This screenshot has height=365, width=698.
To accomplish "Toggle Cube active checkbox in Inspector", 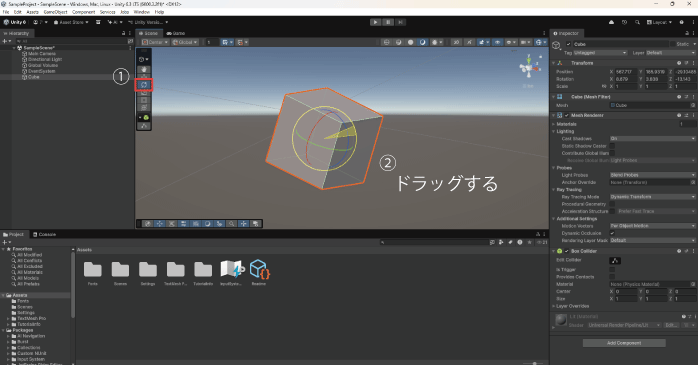I will [568, 44].
